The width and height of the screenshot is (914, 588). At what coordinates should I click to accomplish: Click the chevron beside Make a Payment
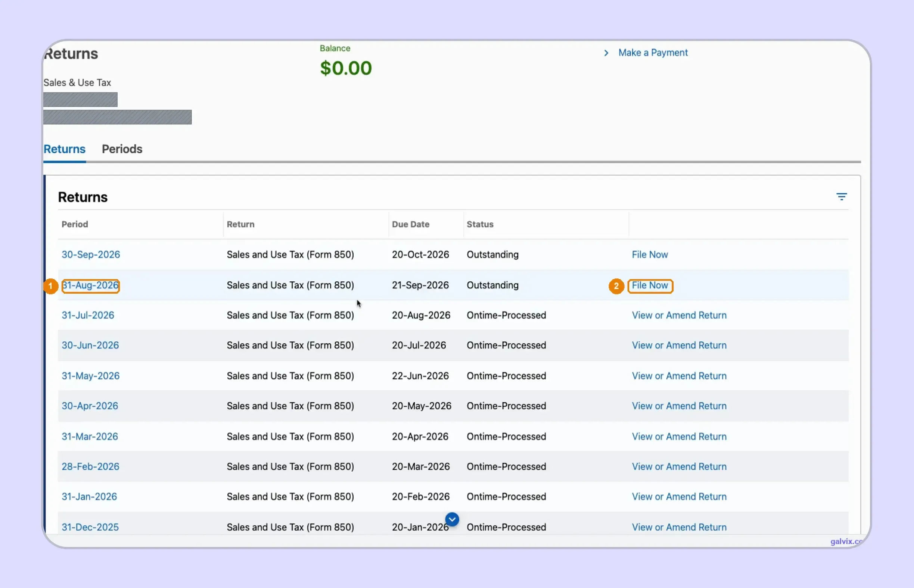[x=606, y=53]
